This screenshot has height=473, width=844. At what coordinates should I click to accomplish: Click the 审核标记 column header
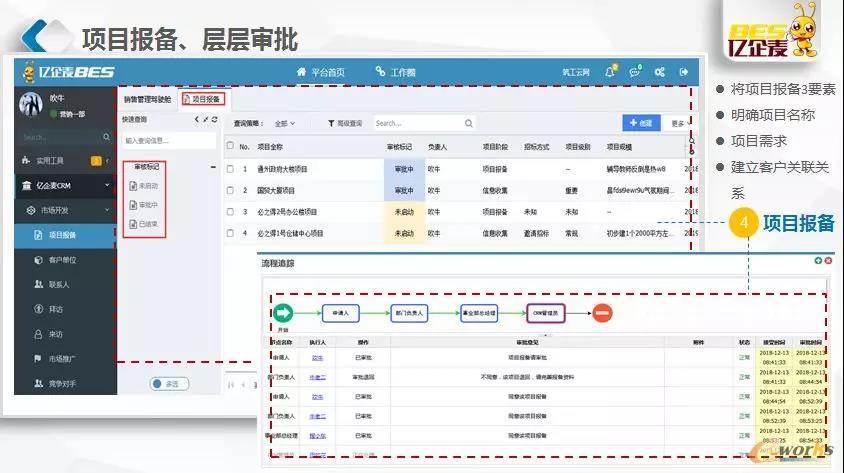coord(399,146)
